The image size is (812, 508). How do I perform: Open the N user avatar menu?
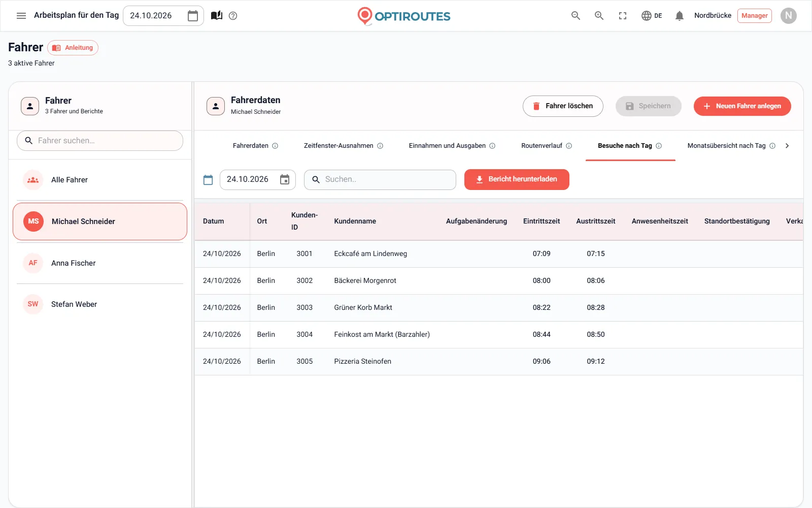[789, 16]
